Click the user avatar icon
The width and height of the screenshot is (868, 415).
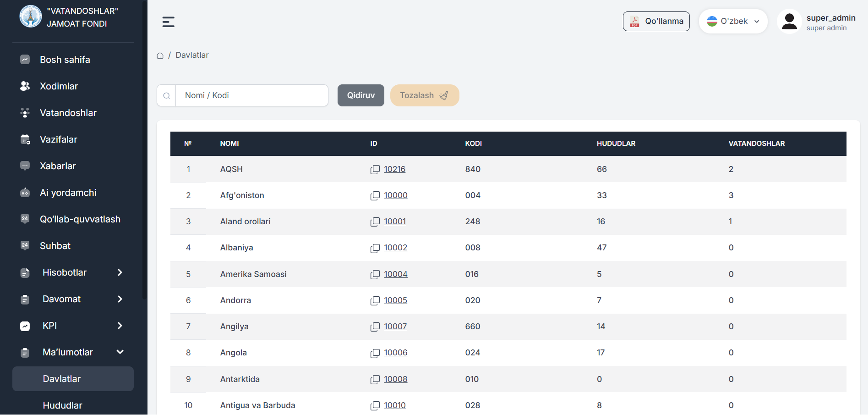[x=789, y=22]
